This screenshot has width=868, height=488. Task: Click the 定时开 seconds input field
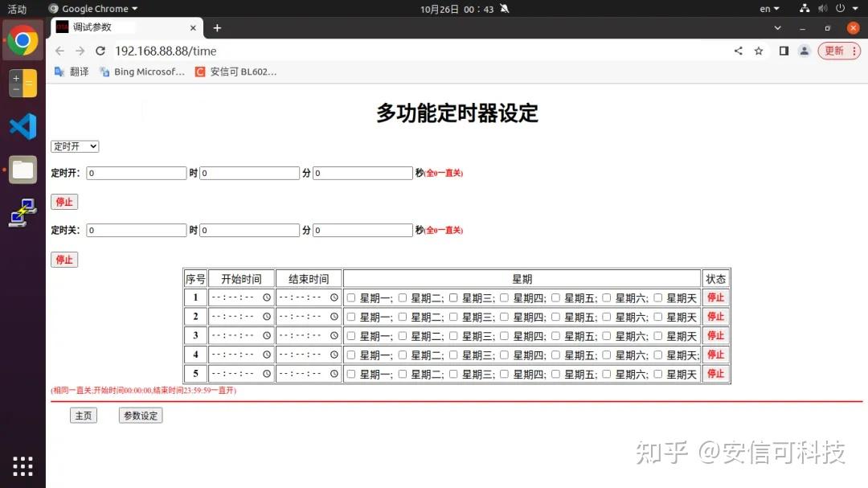click(362, 173)
